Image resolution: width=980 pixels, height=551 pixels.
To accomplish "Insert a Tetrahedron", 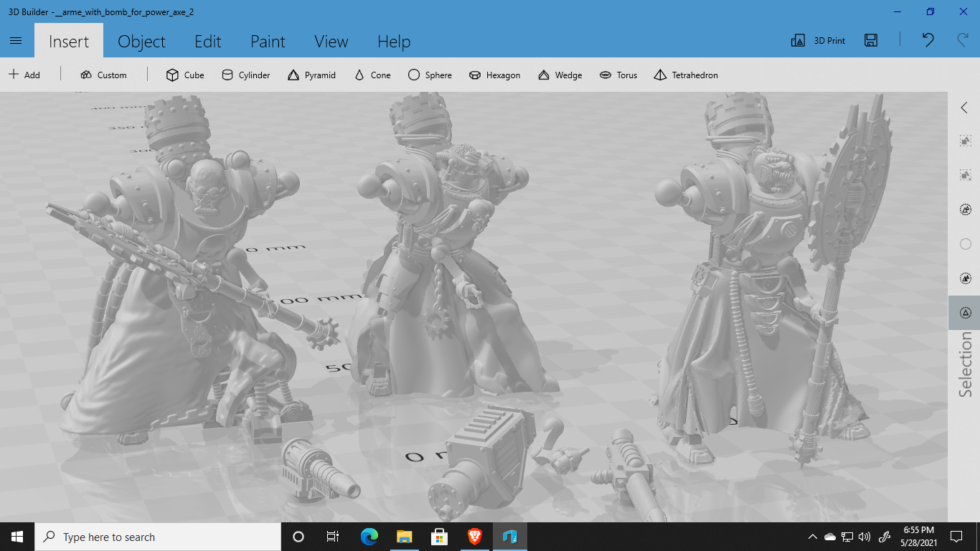I will (x=686, y=75).
